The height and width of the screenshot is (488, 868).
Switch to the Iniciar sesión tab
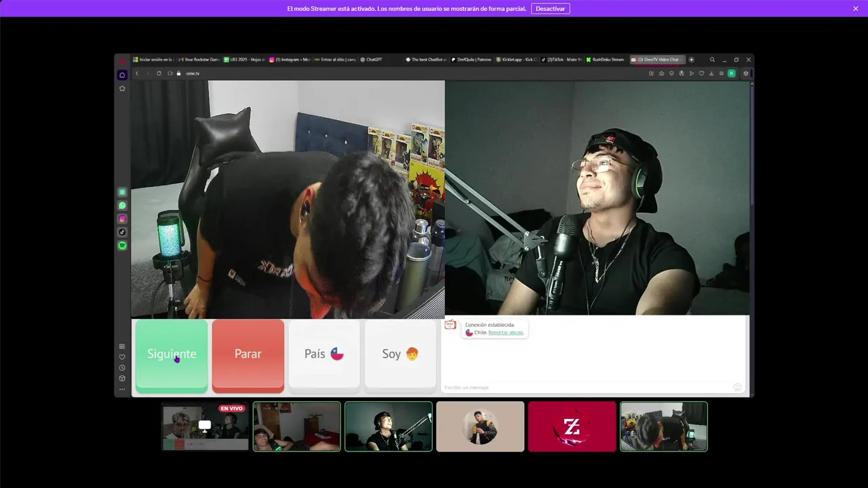(x=154, y=60)
